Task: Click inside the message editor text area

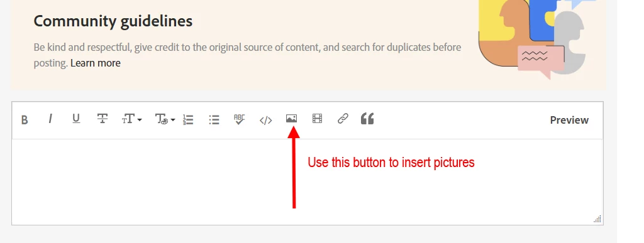Action: [x=307, y=182]
